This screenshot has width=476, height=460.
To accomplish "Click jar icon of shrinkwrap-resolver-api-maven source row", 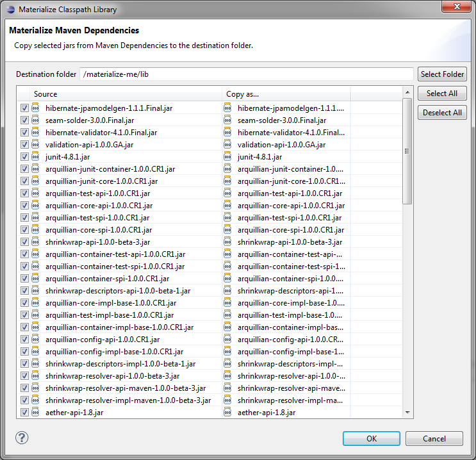I will pyautogui.click(x=35, y=388).
